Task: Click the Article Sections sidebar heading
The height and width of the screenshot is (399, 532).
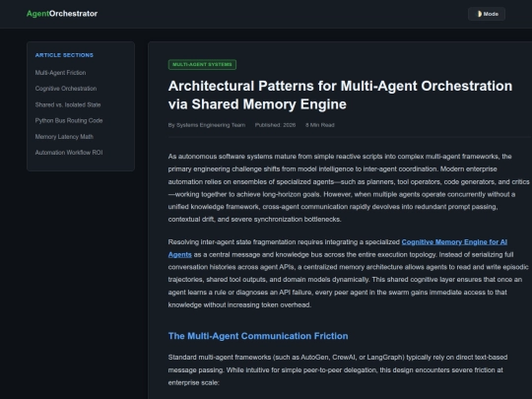Action: pos(64,55)
